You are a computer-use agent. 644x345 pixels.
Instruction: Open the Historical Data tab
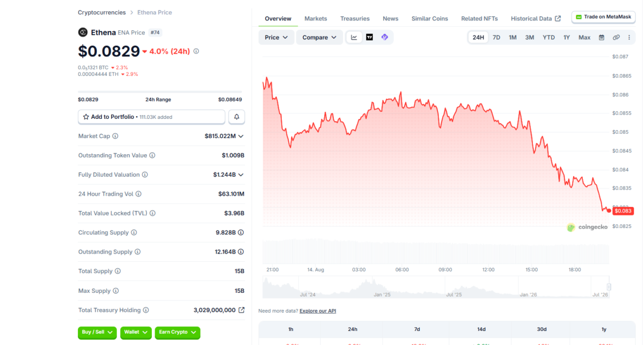click(536, 18)
